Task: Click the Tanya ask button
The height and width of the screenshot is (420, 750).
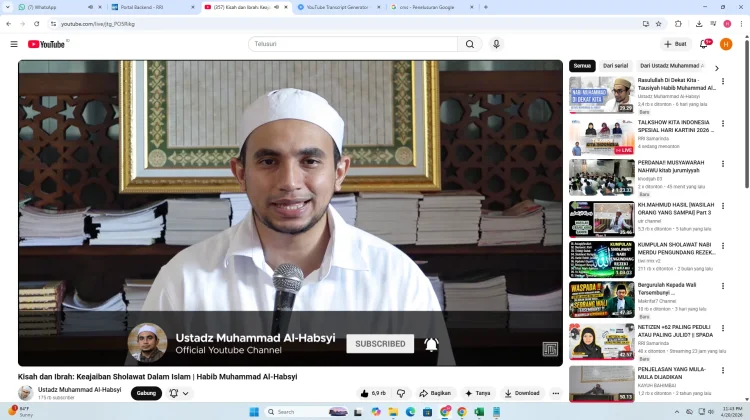Action: click(478, 393)
